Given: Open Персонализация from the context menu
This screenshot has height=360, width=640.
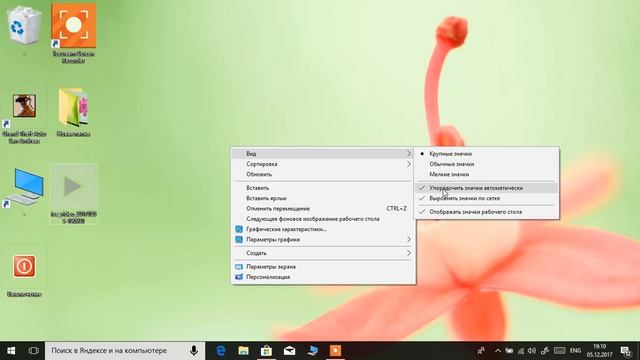Looking at the screenshot, I should [323, 277].
